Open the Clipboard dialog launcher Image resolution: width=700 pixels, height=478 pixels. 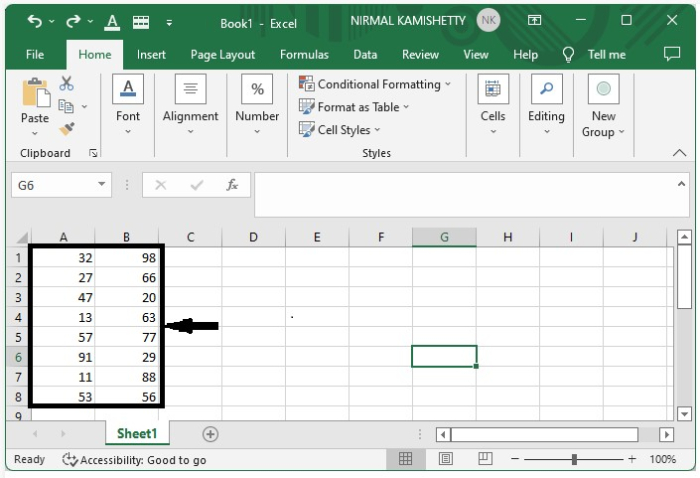pyautogui.click(x=93, y=154)
